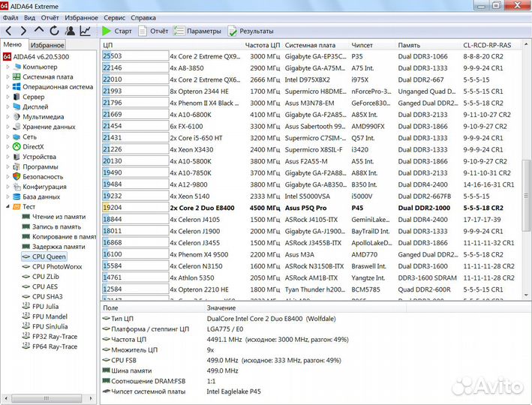Click the Back navigation arrow
The height and width of the screenshot is (405, 532).
[9, 31]
